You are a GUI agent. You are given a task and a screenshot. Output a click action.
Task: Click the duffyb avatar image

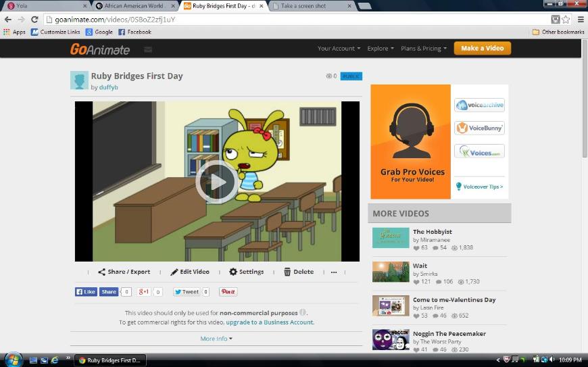79,80
